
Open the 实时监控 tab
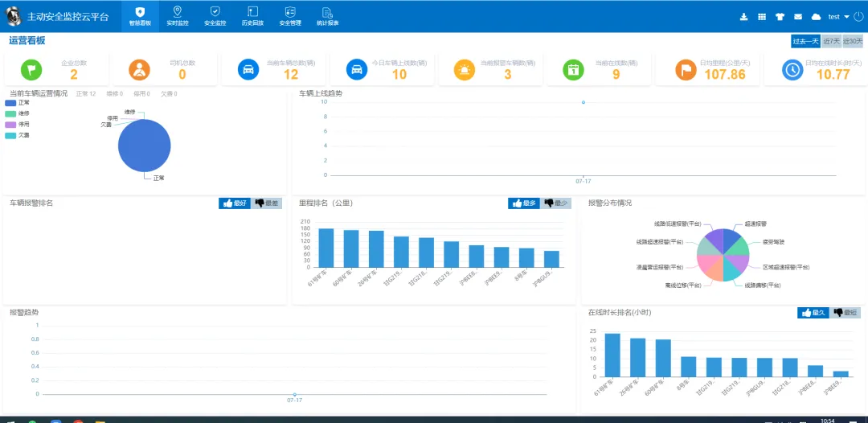(x=178, y=16)
